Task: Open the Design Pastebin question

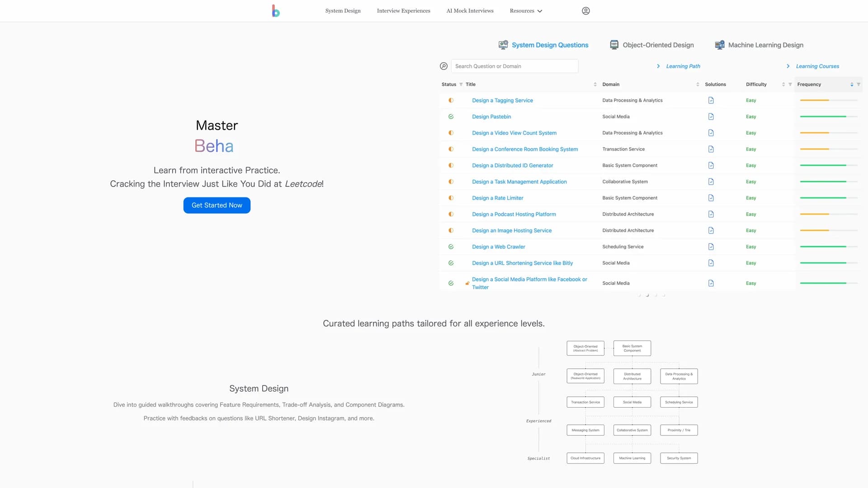Action: tap(491, 117)
